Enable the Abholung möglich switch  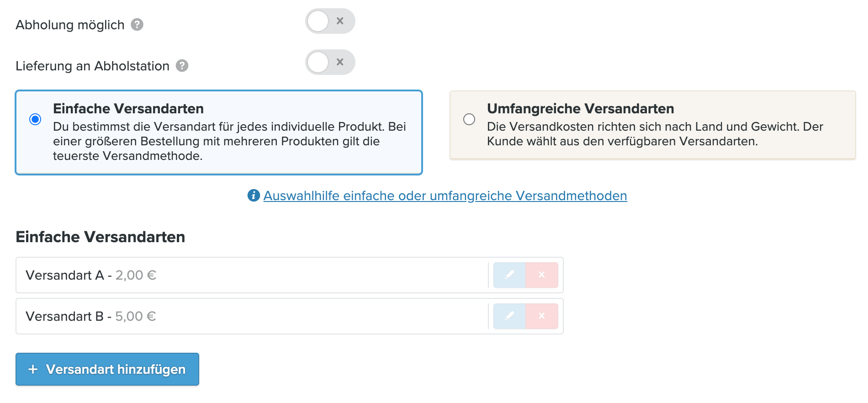click(x=330, y=21)
